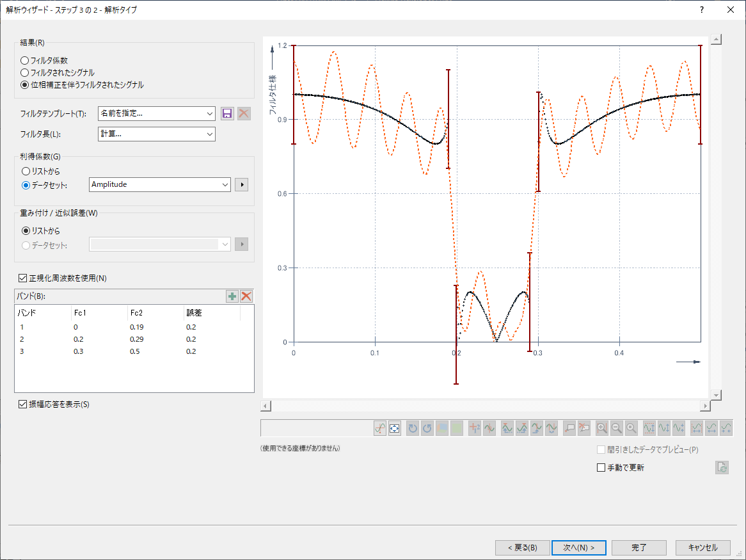Click the horizontal scale icon with dotted frame
Image resolution: width=746 pixels, height=560 pixels.
pyautogui.click(x=697, y=428)
